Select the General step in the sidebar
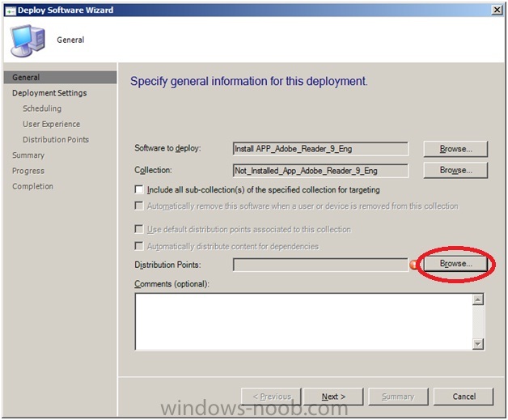The width and height of the screenshot is (508, 420). click(60, 78)
